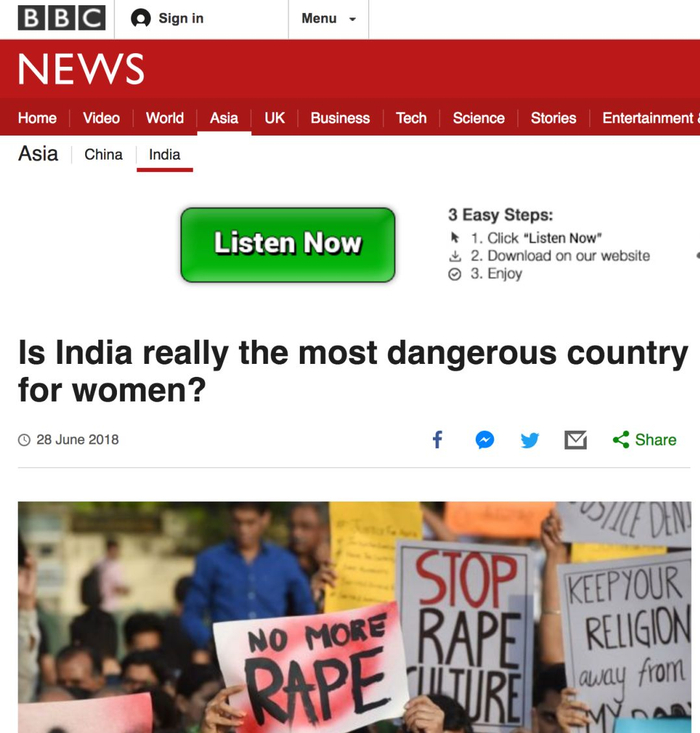Go to the Video section

[101, 118]
